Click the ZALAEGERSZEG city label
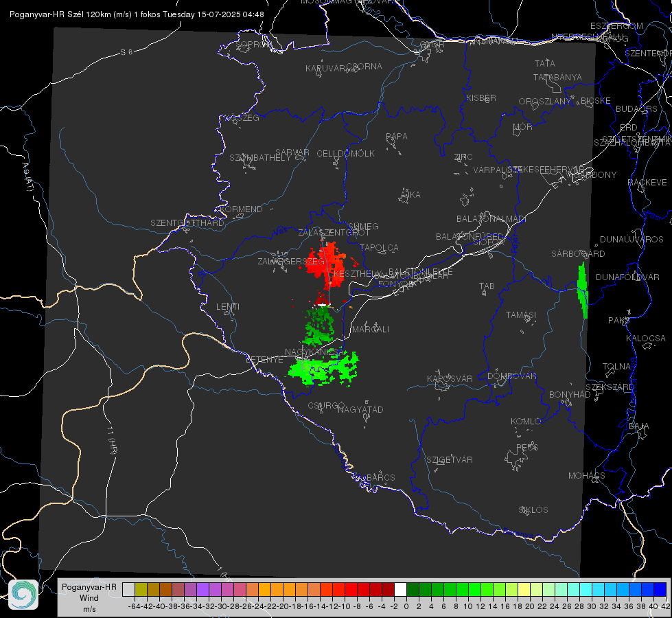Screen dimensions: 672x618 pos(291,261)
